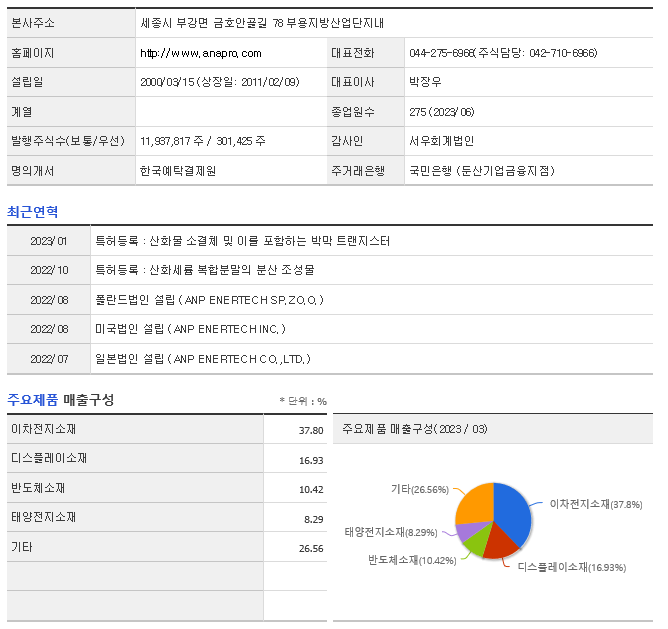Click the 기타 table row label
This screenshot has width=668, height=629.
[x=22, y=547]
